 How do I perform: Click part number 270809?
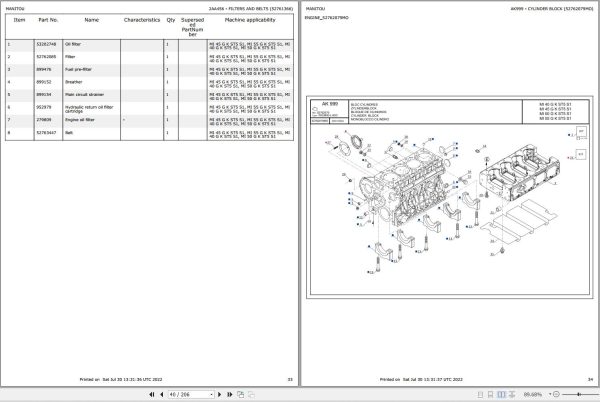[x=44, y=120]
